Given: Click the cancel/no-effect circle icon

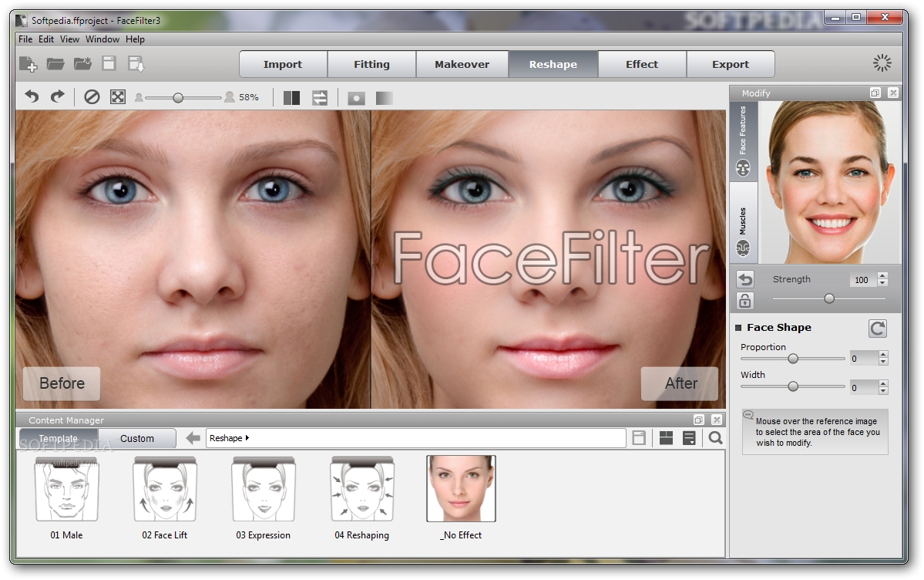Looking at the screenshot, I should point(92,96).
